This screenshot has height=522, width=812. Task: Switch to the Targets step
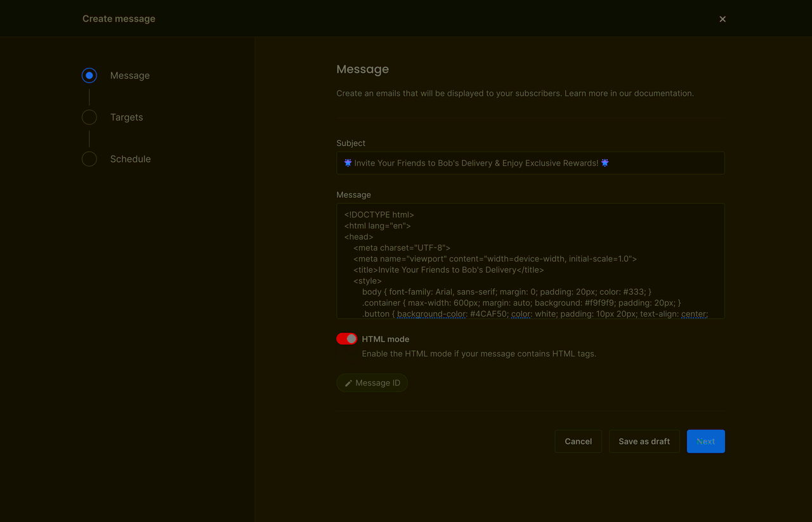126,117
